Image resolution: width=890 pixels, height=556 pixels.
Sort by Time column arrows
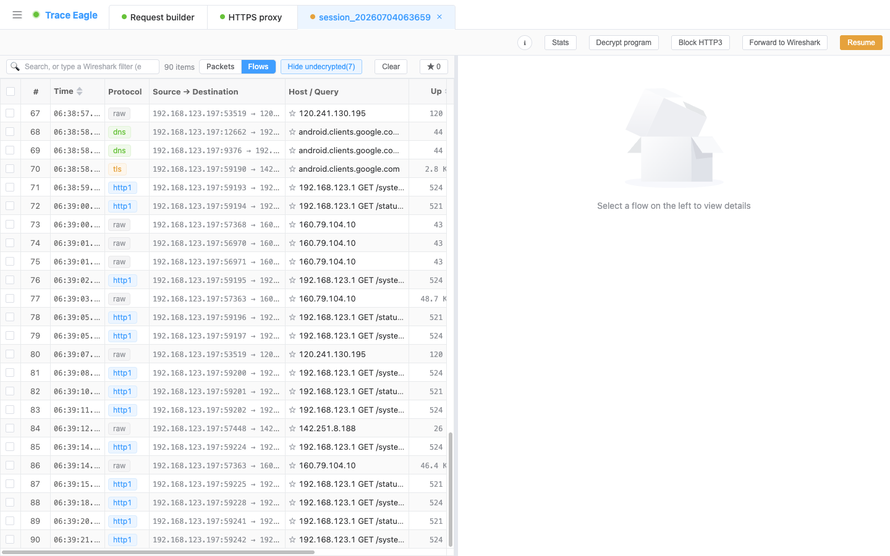coord(79,91)
